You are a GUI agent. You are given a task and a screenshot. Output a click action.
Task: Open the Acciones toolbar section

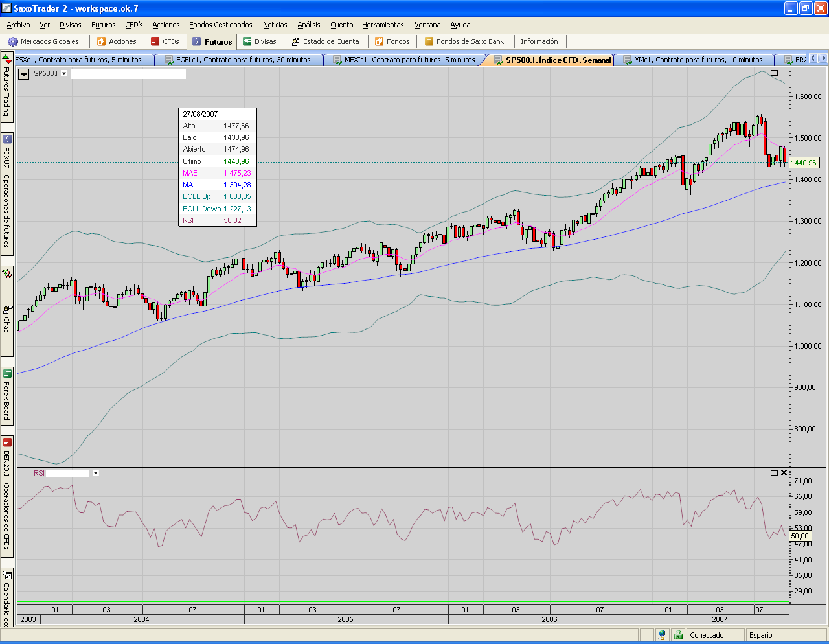click(x=117, y=41)
